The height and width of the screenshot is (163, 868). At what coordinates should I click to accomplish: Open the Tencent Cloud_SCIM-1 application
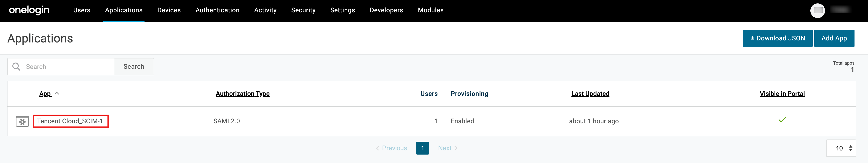pyautogui.click(x=70, y=121)
